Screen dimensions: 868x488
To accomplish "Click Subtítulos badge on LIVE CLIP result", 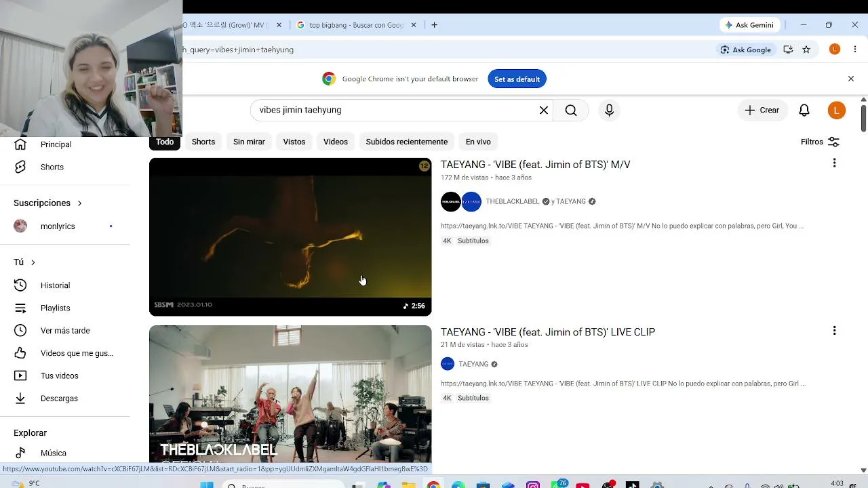I will point(473,398).
